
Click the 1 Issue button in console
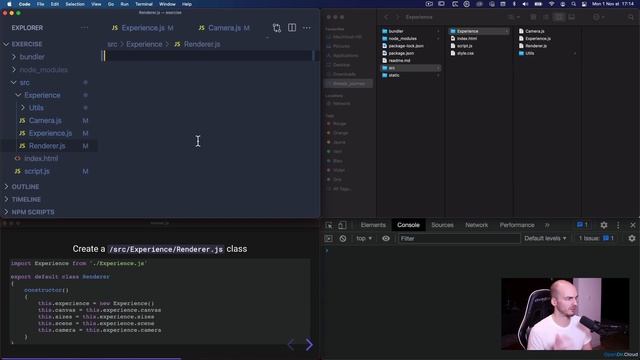click(596, 238)
